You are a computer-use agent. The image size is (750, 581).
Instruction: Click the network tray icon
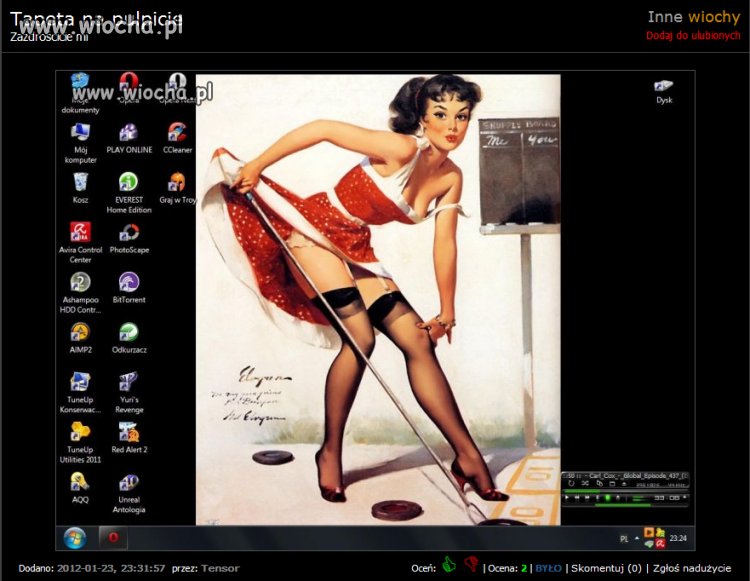pos(649,544)
